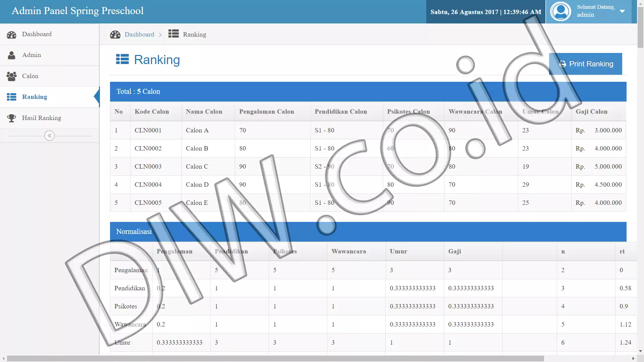
Task: Open the admin user dropdown arrow
Action: (x=622, y=11)
